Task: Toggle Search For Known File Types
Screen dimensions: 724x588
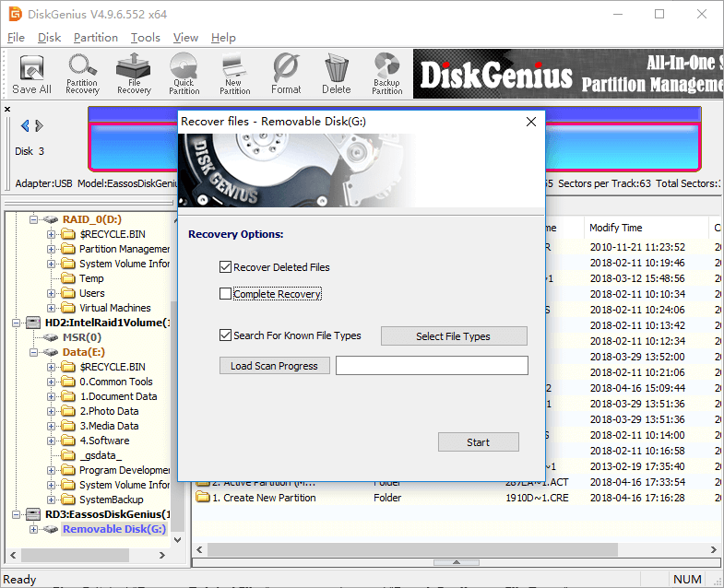Action: 226,335
